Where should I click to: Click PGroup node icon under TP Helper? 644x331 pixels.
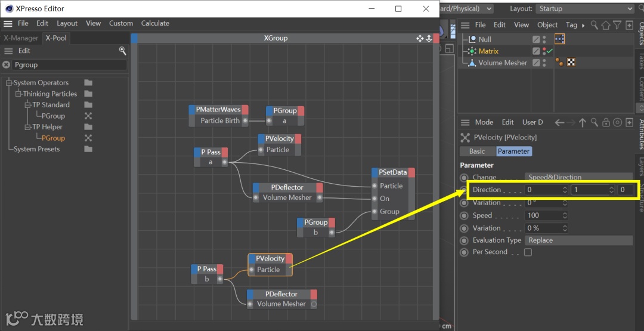tap(88, 138)
